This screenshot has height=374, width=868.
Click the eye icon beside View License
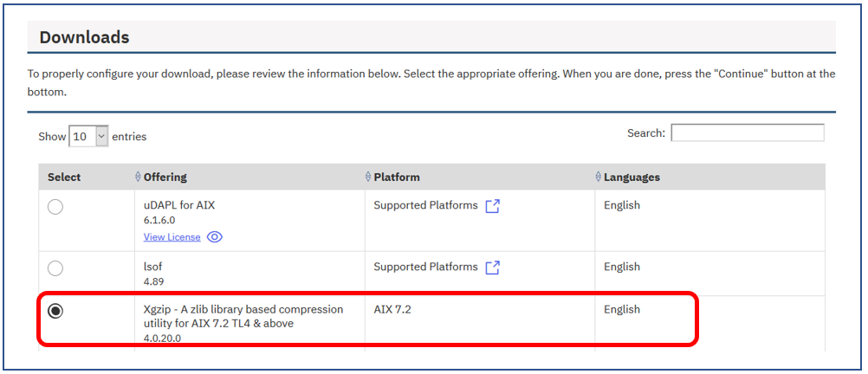pyautogui.click(x=215, y=237)
